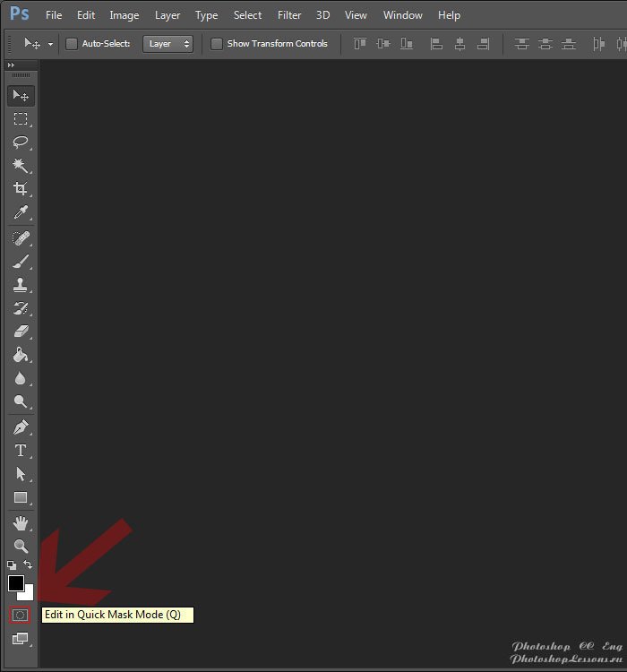Toggle Edit in Quick Mask Mode
This screenshot has width=627, height=672.
click(20, 615)
